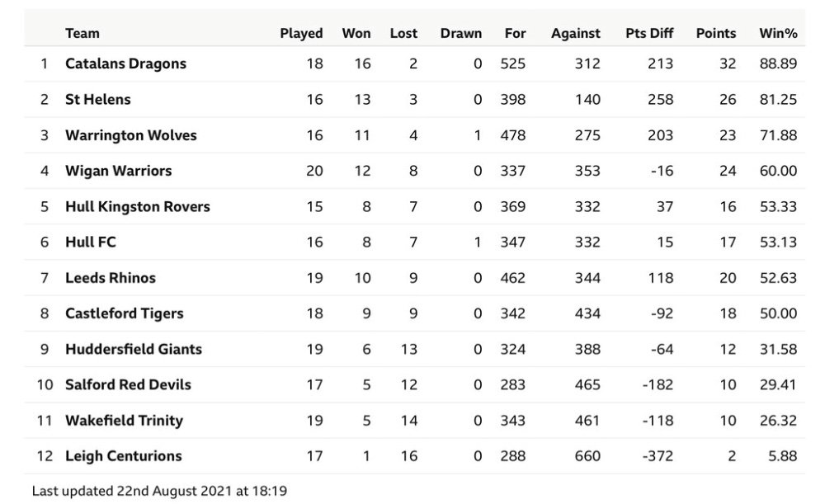Click the Win% column header
Viewport: 825px width, 504px height.
pos(778,33)
